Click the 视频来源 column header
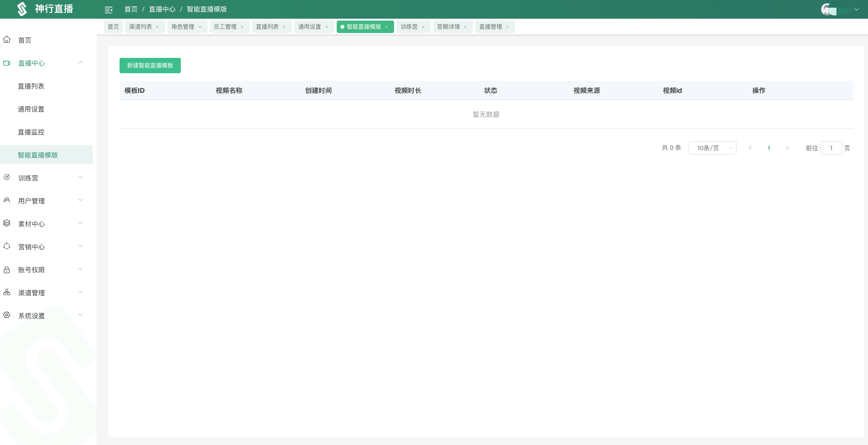 coord(587,90)
